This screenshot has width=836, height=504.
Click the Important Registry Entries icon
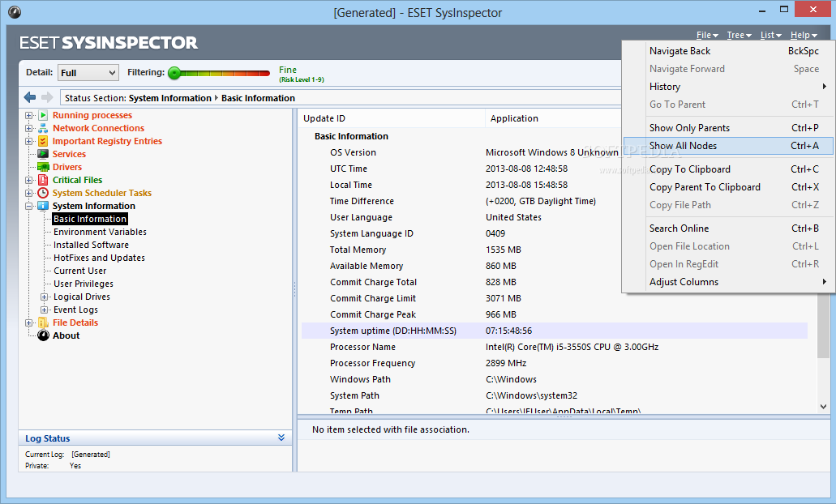click(43, 141)
